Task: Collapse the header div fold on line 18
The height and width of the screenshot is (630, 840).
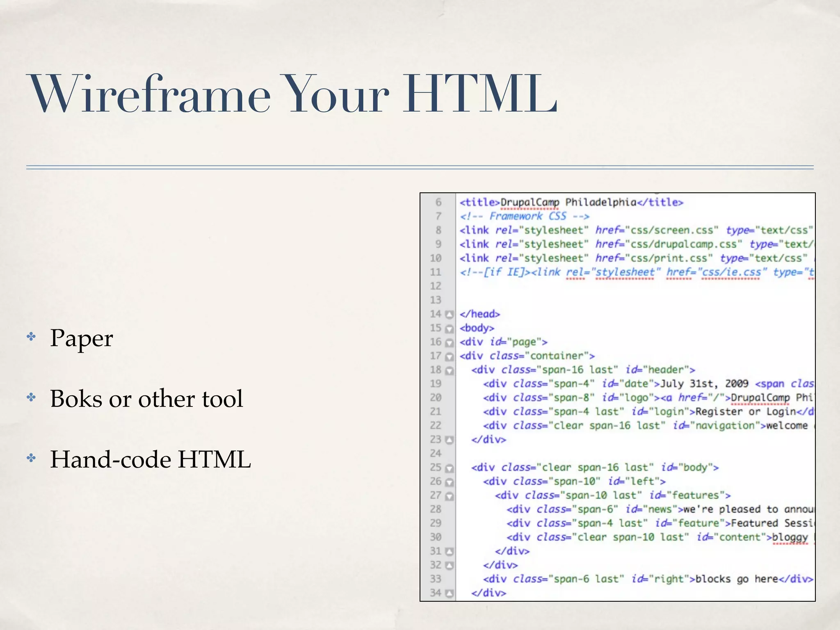Action: click(x=450, y=370)
